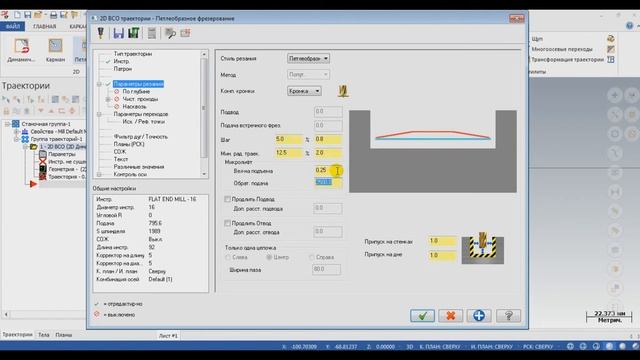
Task: Click the Шаг percent field with 5.0
Action: [x=289, y=139]
